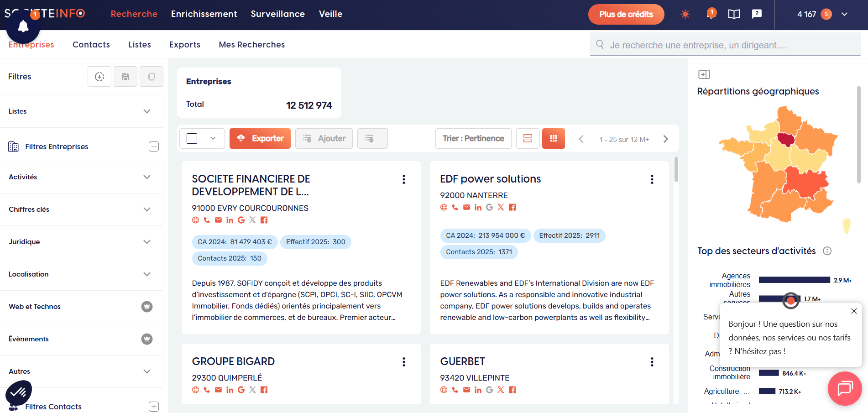Click the sun theme toggle icon
This screenshot has height=413, width=868.
[685, 14]
